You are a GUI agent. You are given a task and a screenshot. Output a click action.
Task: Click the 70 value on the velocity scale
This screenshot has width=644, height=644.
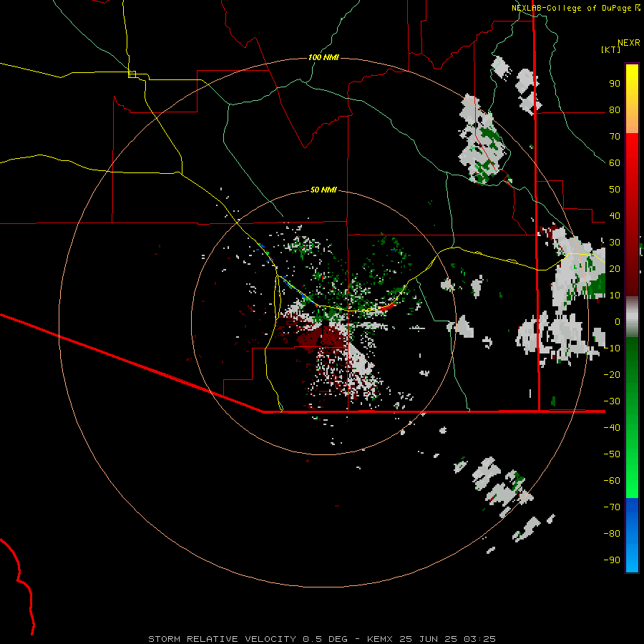(x=615, y=137)
